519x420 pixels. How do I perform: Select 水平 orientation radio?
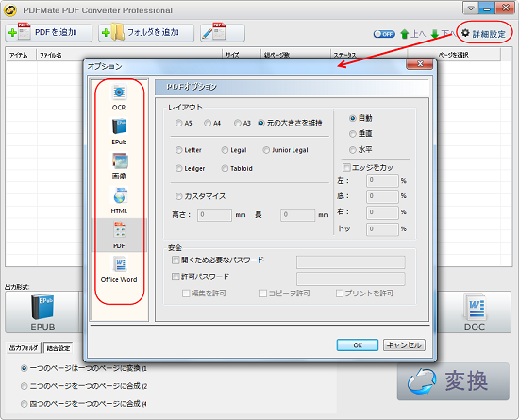(353, 150)
